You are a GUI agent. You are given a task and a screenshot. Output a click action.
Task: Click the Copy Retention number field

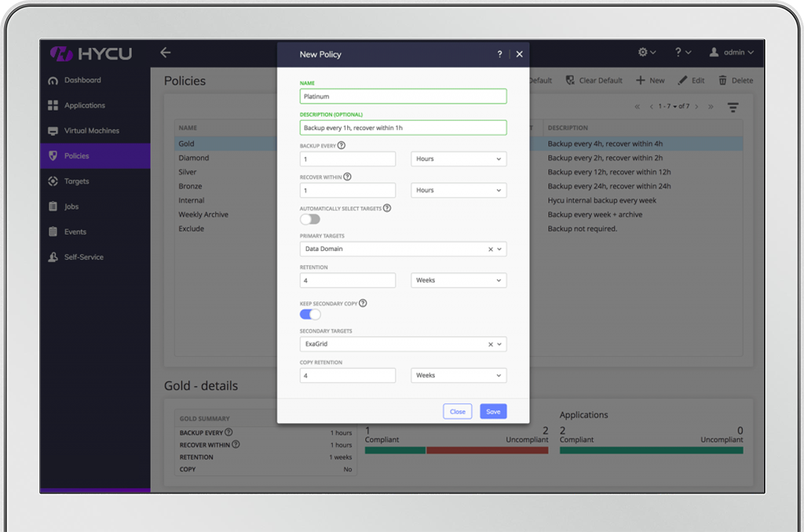(348, 376)
